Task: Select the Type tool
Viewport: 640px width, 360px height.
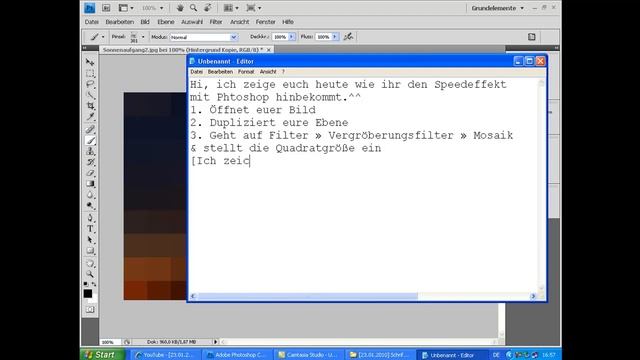Action: coord(90,229)
